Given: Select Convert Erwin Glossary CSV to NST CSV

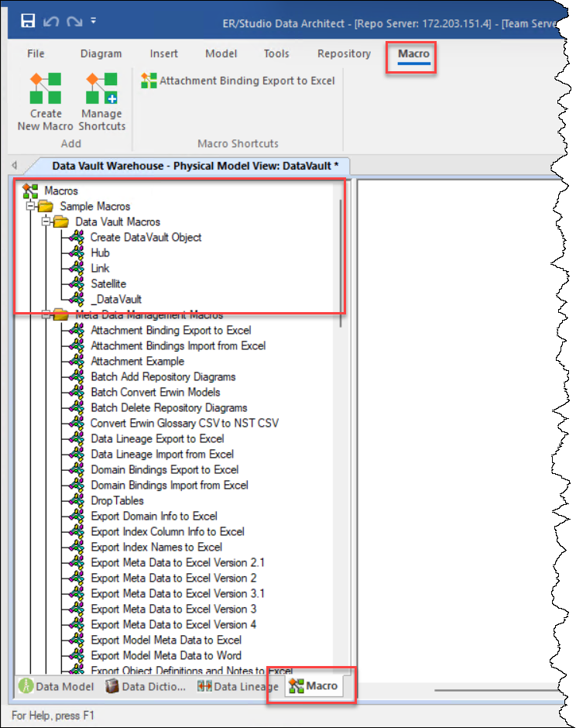Looking at the screenshot, I should click(x=184, y=423).
